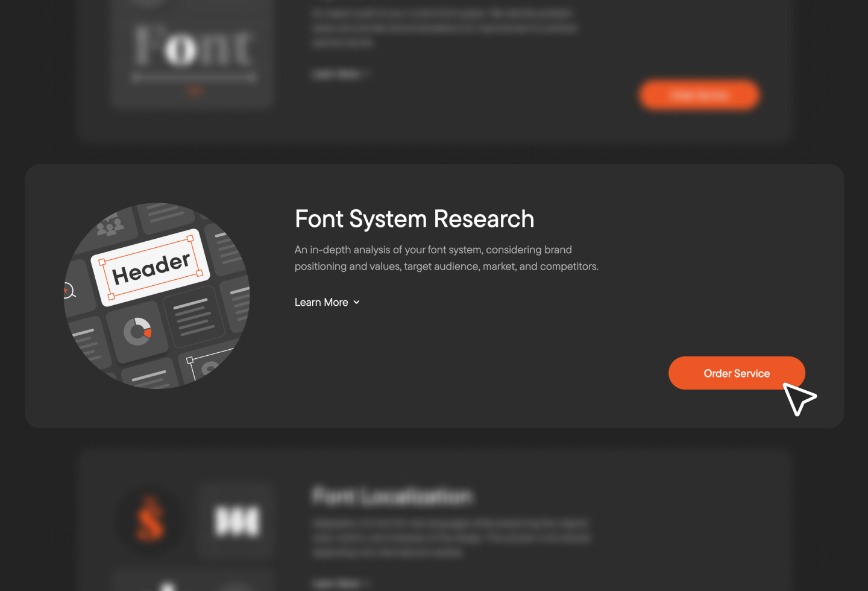Open the circular Header illustration thumbnail
Viewport: 868px width, 591px height.
[x=157, y=295]
